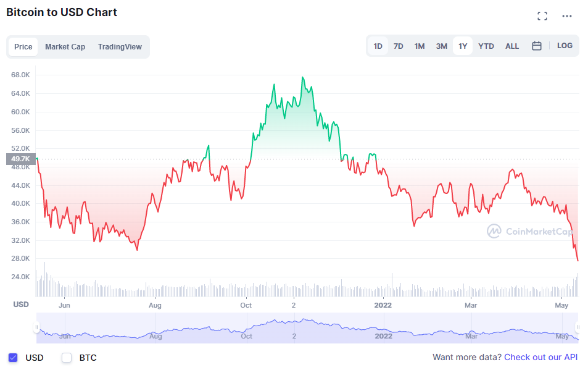Open the calendar date range picker

536,45
